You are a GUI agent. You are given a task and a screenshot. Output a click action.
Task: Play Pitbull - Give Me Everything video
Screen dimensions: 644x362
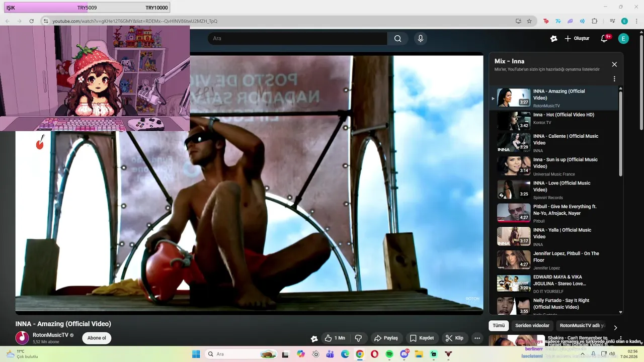click(553, 213)
